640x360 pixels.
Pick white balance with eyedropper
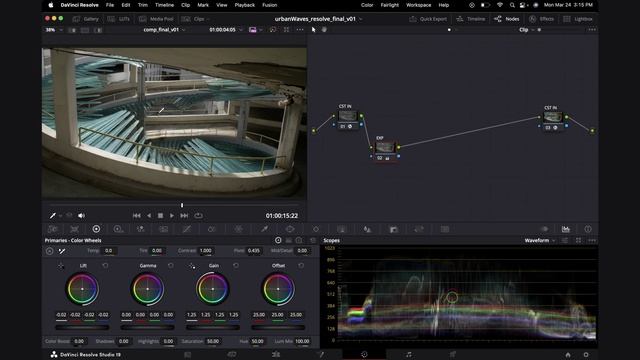tap(62, 251)
